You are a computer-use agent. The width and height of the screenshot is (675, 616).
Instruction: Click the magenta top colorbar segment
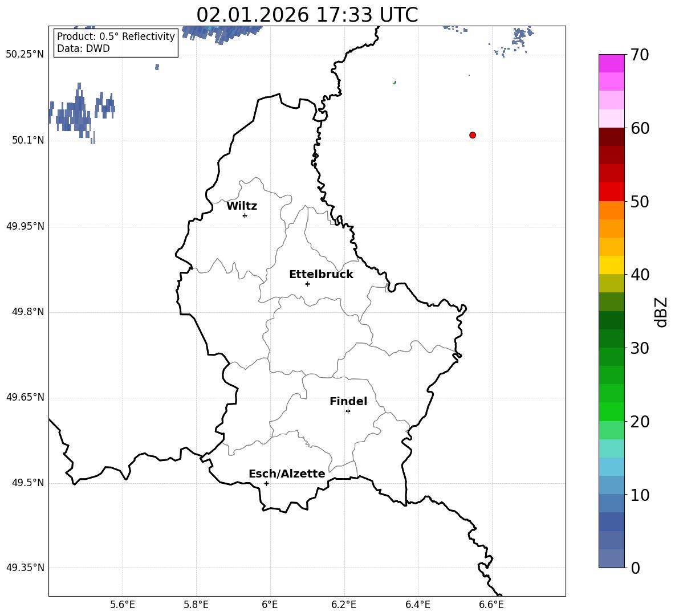[x=611, y=63]
